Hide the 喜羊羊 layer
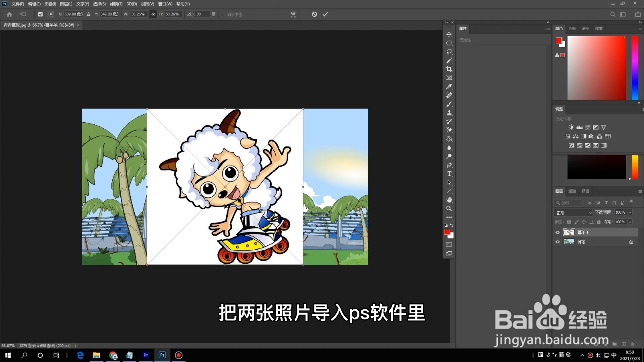644x362 pixels. 557,232
